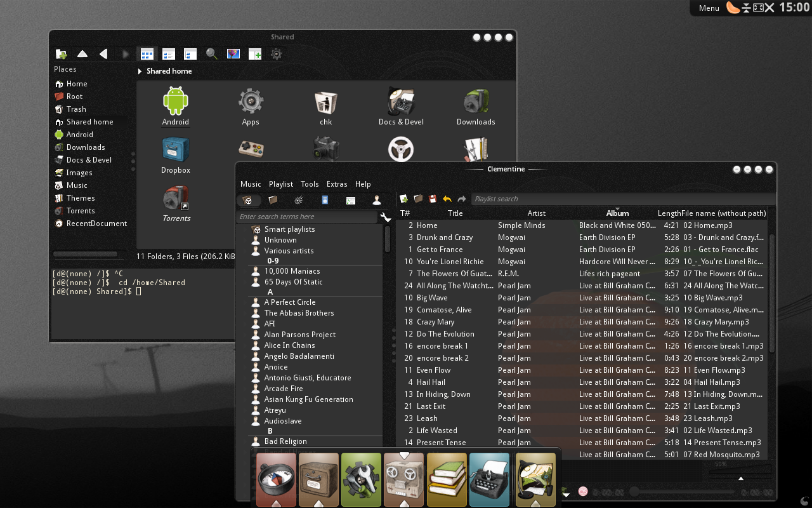812x508 pixels.
Task: Open Music in Places sidebar
Action: pyautogui.click(x=77, y=185)
